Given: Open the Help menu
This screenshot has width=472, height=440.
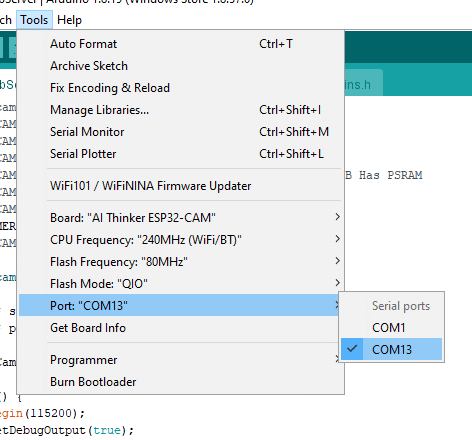Looking at the screenshot, I should coord(69,20).
